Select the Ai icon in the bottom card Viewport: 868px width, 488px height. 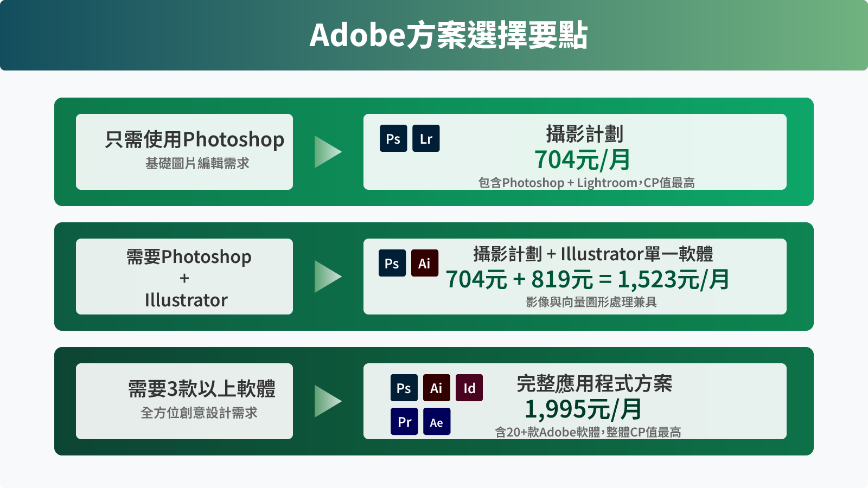click(436, 388)
